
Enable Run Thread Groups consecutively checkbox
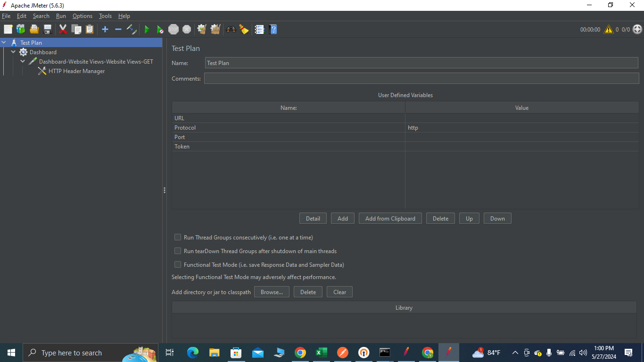[178, 237]
